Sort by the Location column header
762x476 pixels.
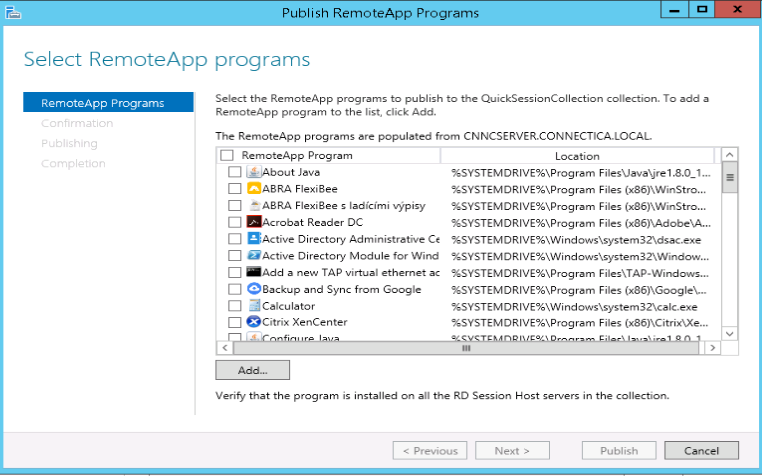point(577,156)
